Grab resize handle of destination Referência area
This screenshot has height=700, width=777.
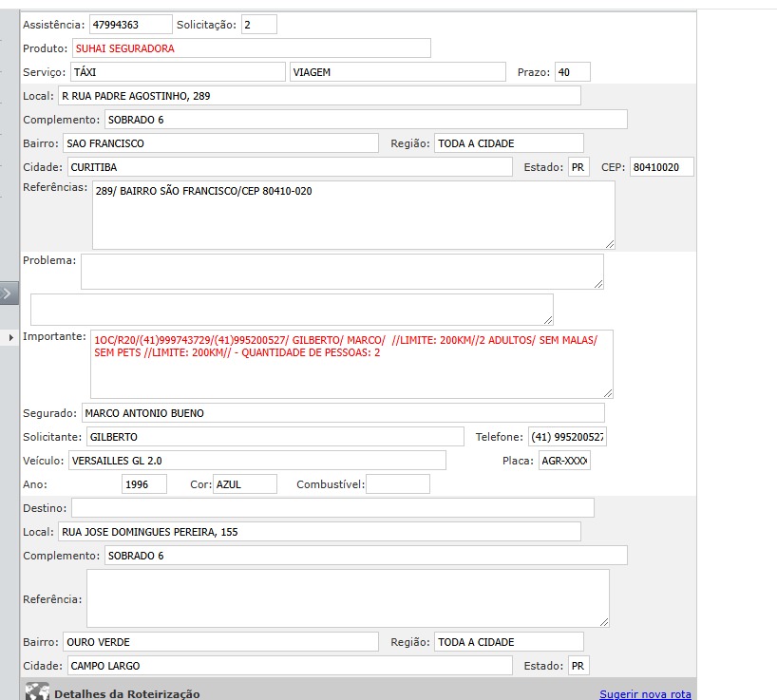coord(604,622)
